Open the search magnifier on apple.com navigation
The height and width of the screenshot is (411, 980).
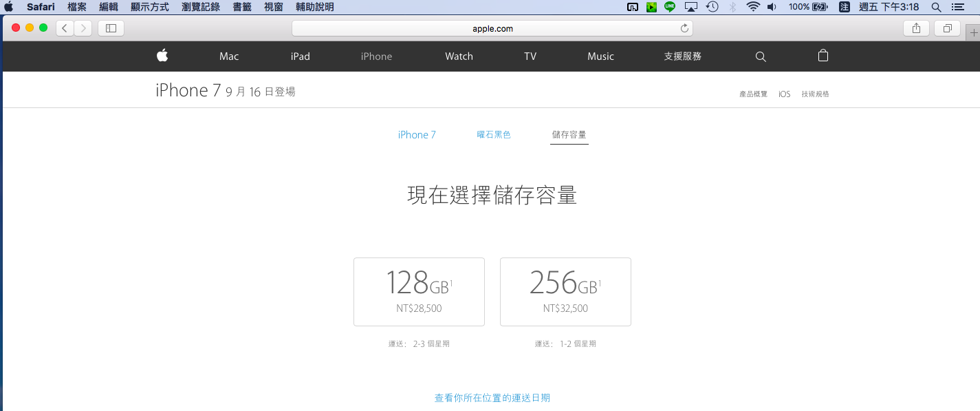(760, 56)
